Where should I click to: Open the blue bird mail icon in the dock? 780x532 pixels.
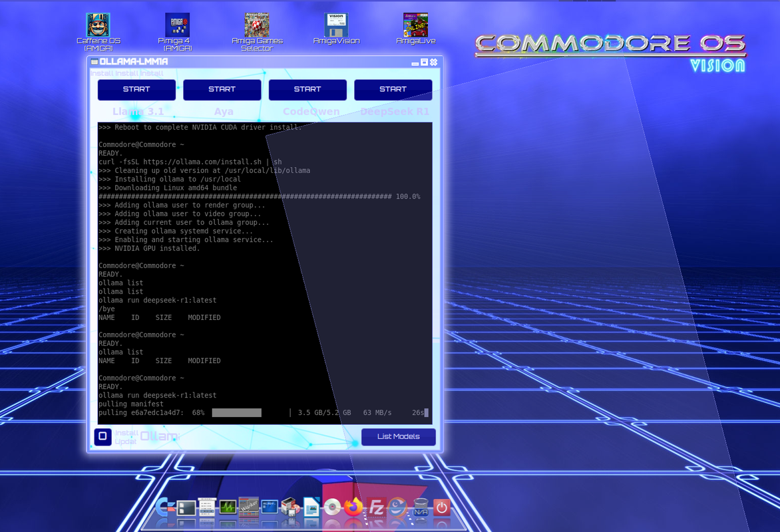click(397, 507)
